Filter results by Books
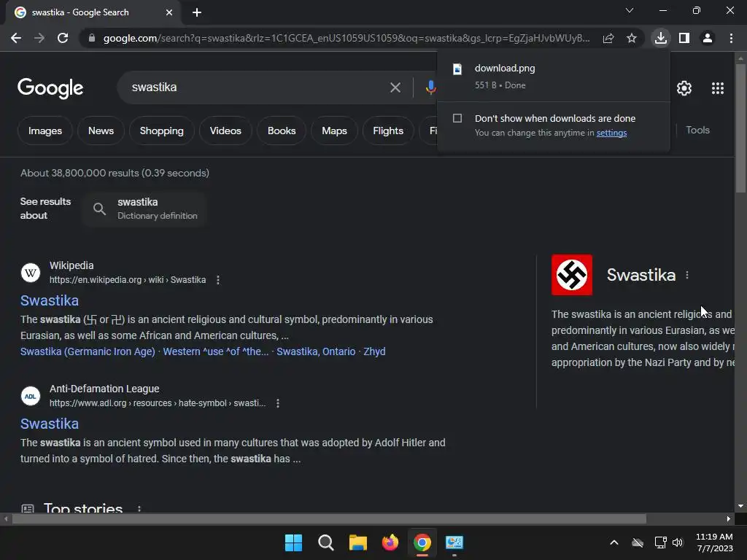The width and height of the screenshot is (747, 560). 282,131
